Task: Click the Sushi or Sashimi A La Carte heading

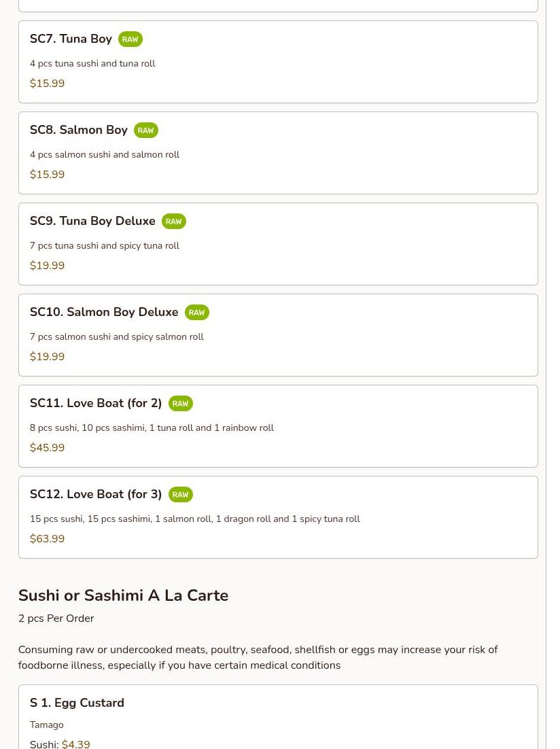Action: click(123, 595)
